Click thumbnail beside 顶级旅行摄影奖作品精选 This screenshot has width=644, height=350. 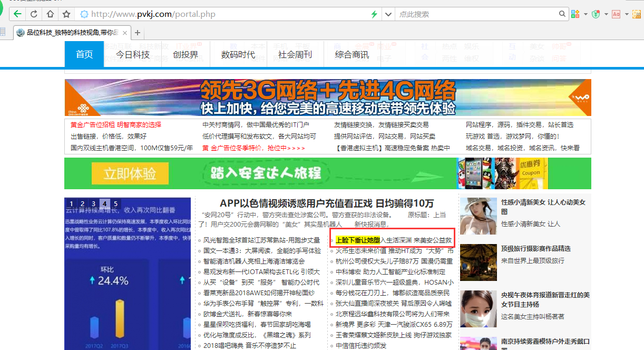tap(479, 262)
